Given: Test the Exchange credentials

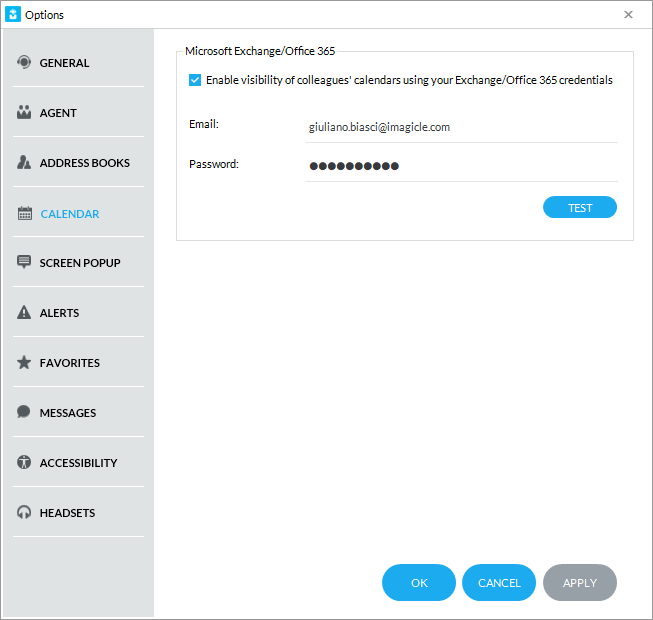Looking at the screenshot, I should coord(580,207).
